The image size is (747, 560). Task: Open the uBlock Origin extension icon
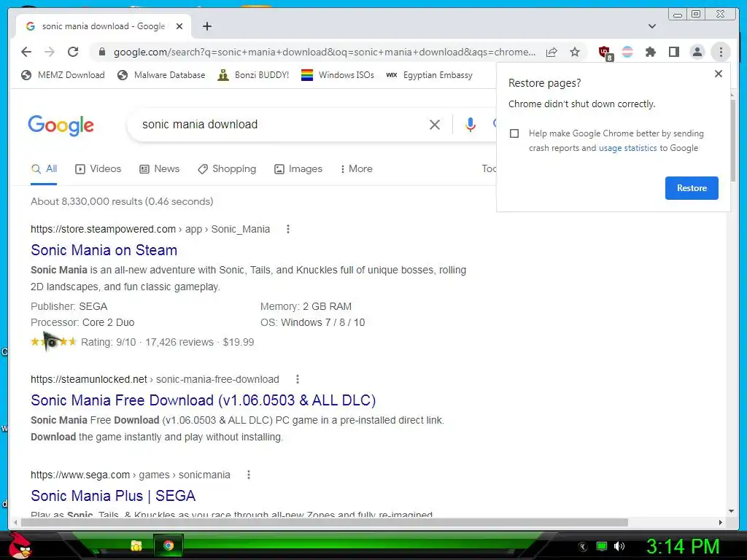[605, 52]
